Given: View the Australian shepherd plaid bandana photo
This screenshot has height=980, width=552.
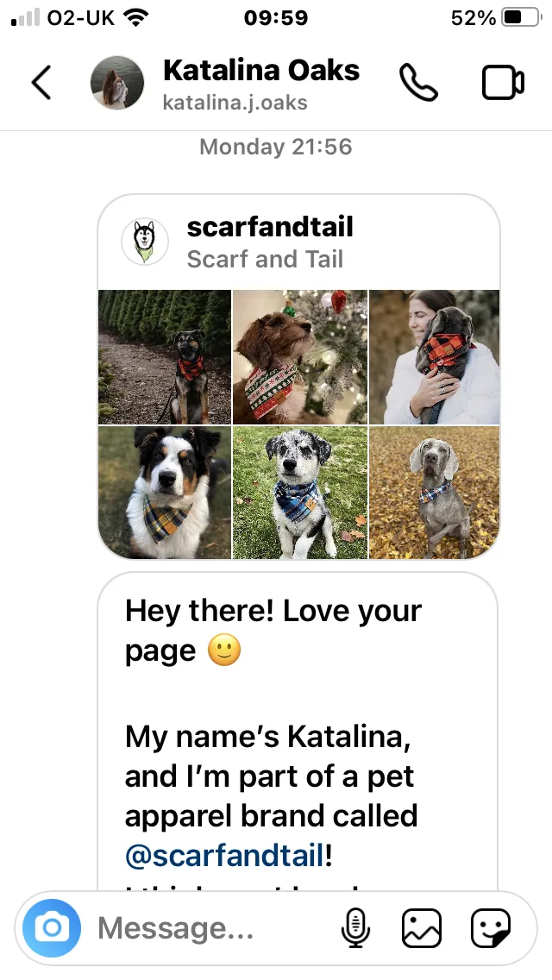Looking at the screenshot, I should [165, 493].
